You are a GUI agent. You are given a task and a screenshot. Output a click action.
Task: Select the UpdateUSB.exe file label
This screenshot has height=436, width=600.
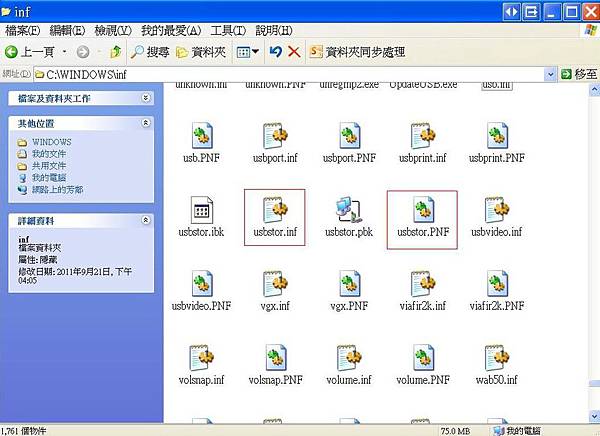[423, 85]
